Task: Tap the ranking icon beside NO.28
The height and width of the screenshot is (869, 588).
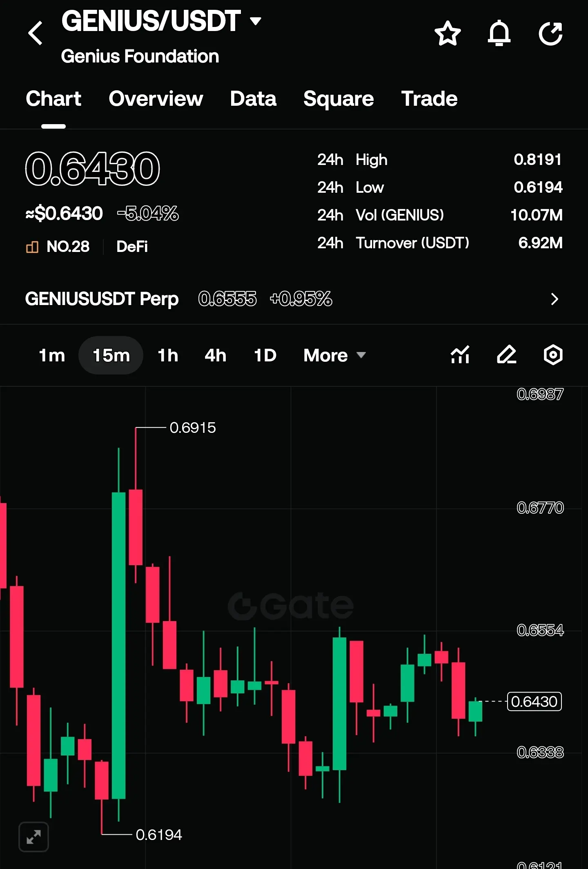Action: [32, 247]
